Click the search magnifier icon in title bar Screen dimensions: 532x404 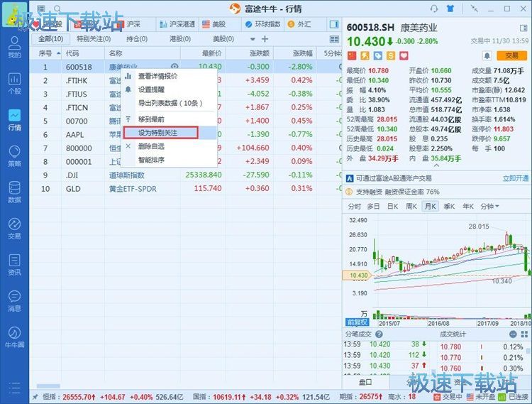click(x=57, y=9)
